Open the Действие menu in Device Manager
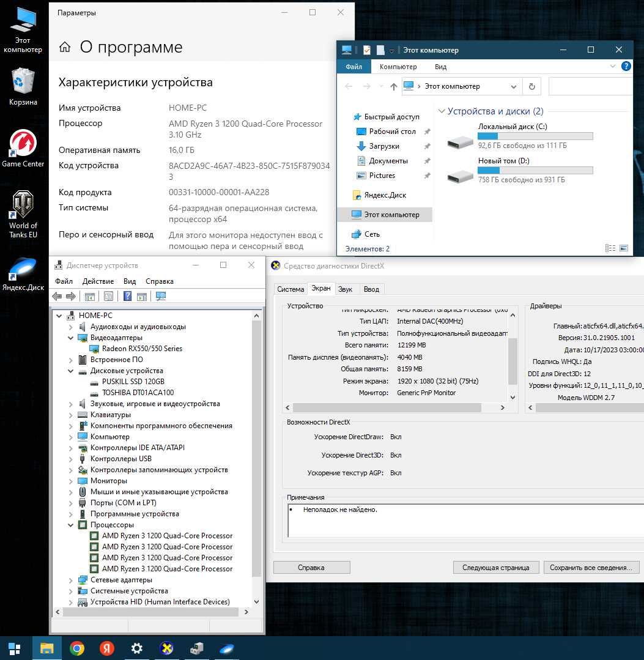The image size is (644, 660). (98, 281)
